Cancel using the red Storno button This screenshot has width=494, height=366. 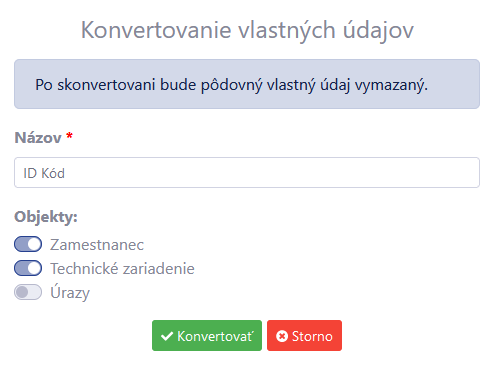click(304, 336)
